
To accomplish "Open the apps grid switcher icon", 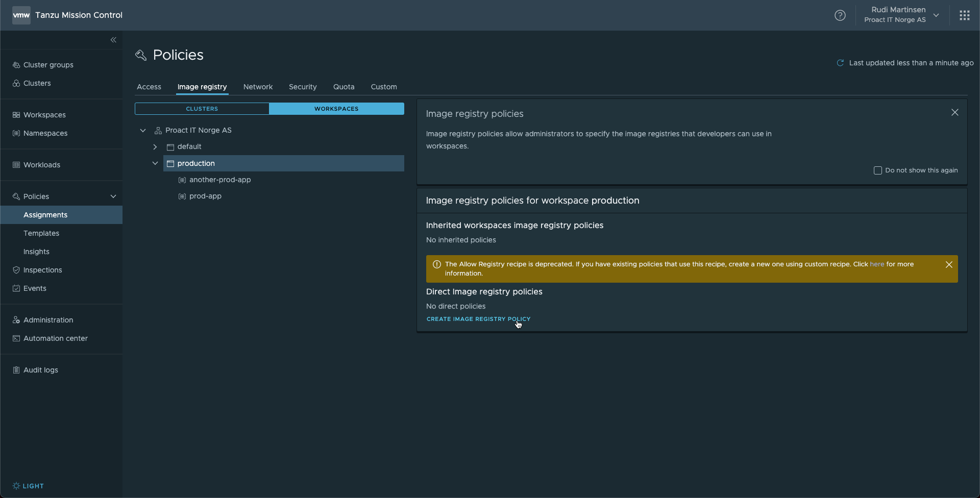I will pyautogui.click(x=964, y=15).
